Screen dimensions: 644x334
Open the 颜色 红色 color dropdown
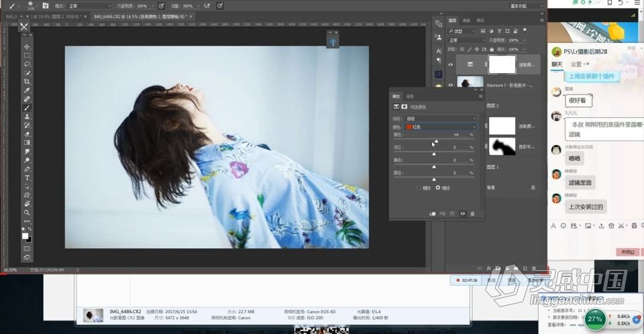click(x=440, y=126)
